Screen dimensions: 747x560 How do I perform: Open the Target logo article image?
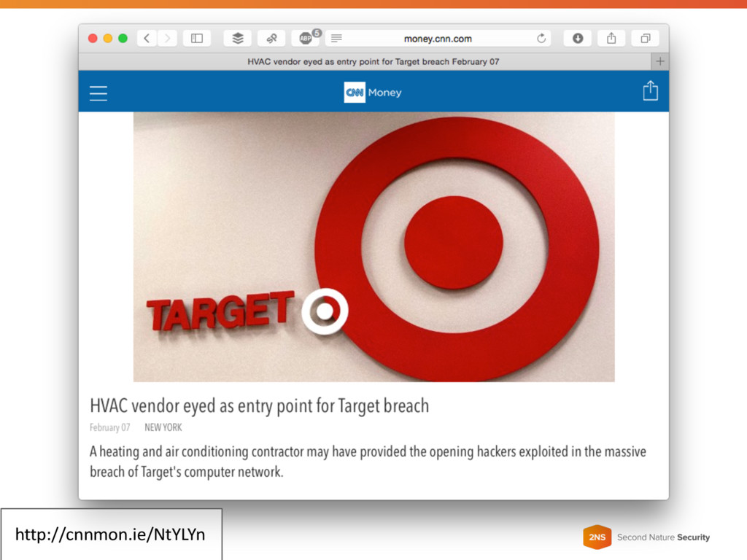click(x=374, y=246)
